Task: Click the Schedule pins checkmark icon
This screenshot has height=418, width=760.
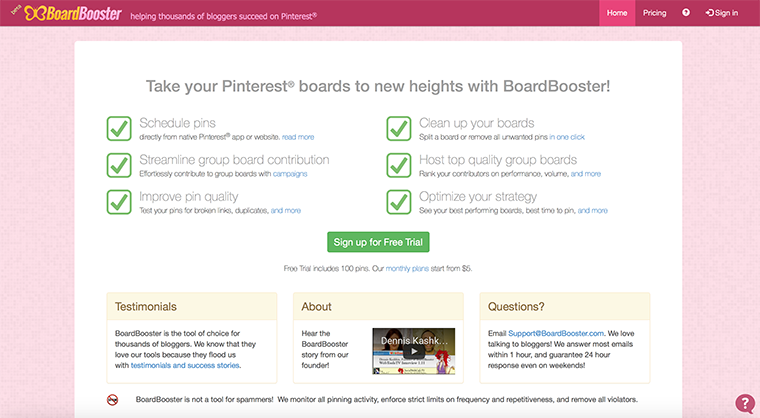Action: pos(119,129)
